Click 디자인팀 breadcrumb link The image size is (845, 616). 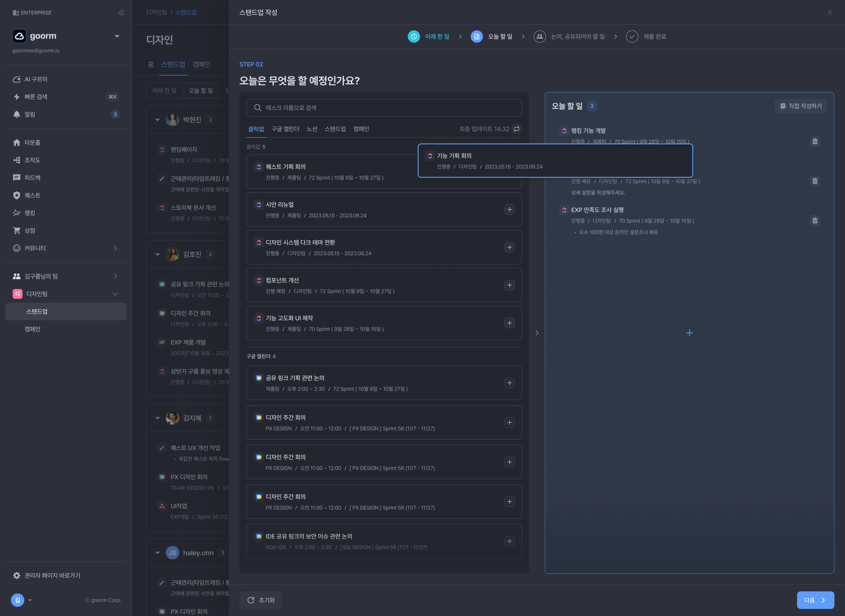point(157,12)
